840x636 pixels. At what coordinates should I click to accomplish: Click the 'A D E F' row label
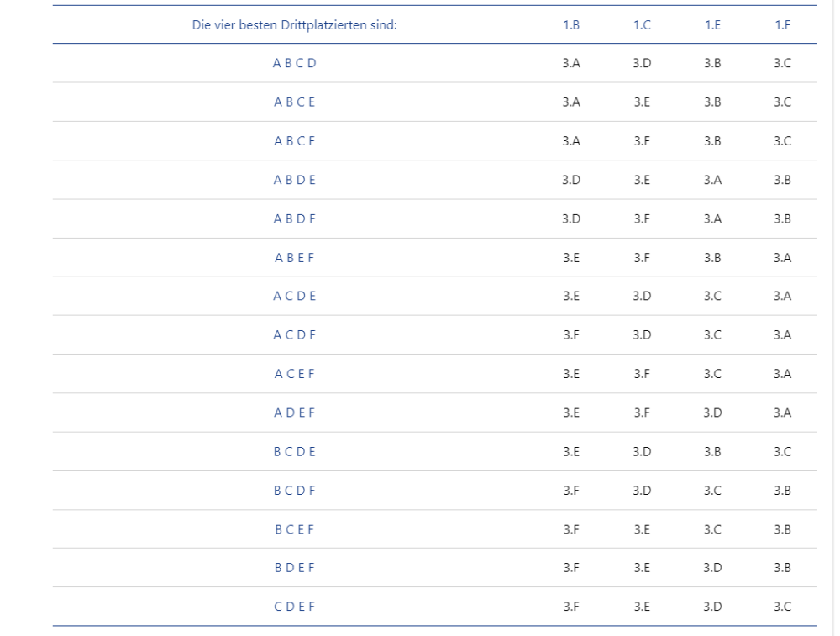click(294, 413)
